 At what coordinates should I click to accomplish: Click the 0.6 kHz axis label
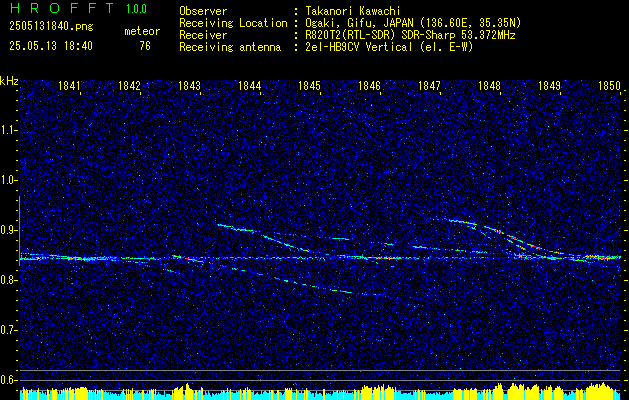(8, 380)
